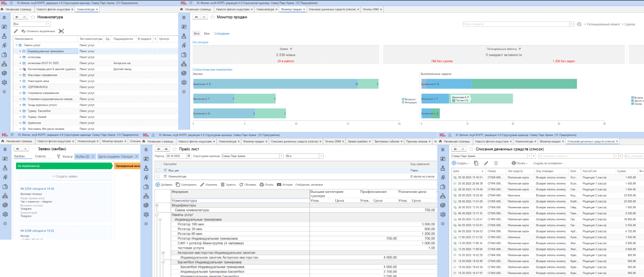This screenshot has width=644, height=277.
Task: Click the Обновить refresh icon in Прайс лист
Action: tap(241, 185)
